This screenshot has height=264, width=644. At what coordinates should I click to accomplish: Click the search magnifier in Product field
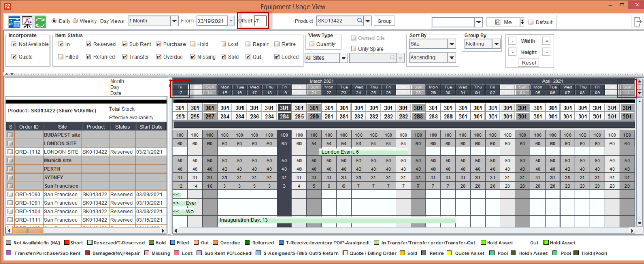pos(360,21)
